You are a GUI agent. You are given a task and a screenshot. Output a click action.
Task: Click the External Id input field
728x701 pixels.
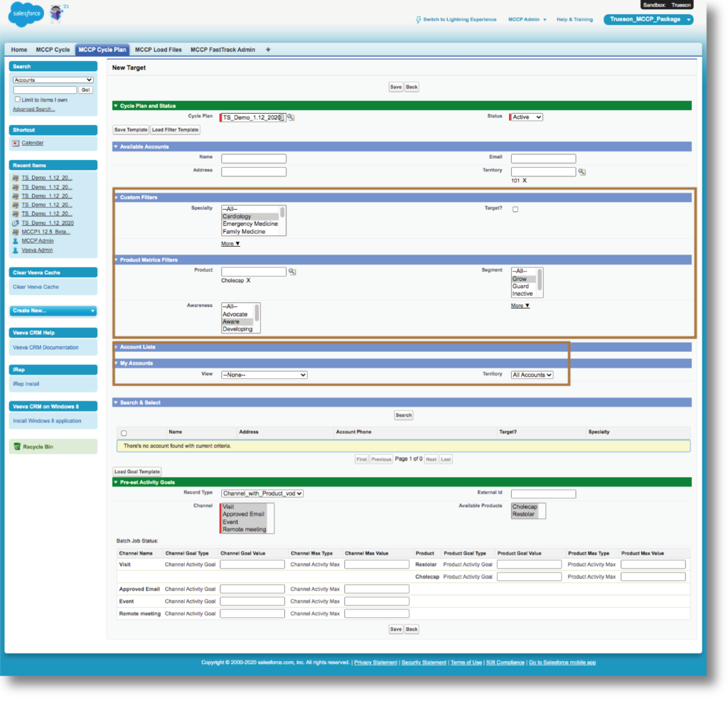tap(543, 494)
